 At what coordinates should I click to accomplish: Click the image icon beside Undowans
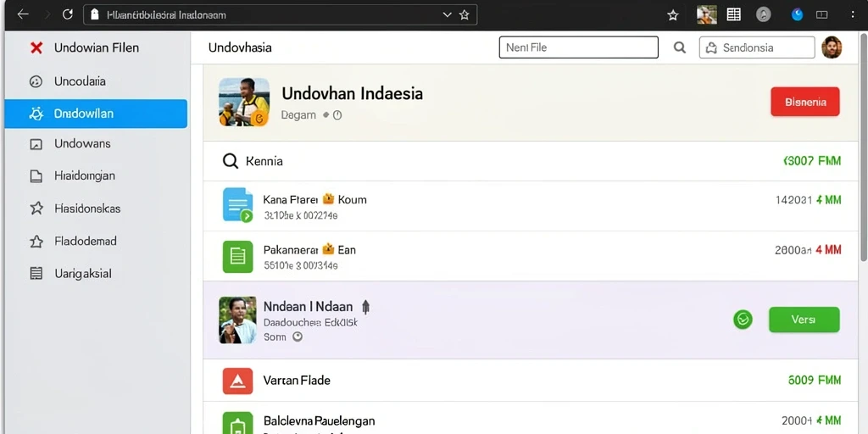pyautogui.click(x=36, y=144)
